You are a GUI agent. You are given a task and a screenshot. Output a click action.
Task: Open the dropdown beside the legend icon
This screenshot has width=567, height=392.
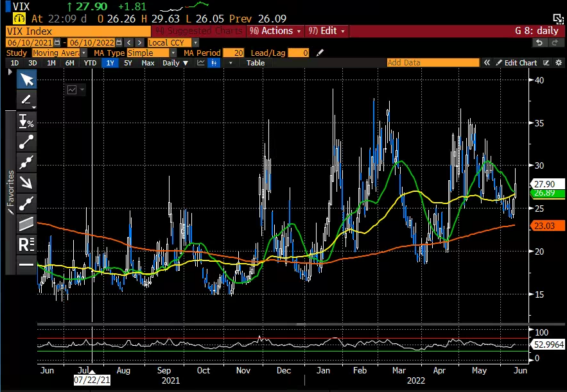pyautogui.click(x=82, y=90)
